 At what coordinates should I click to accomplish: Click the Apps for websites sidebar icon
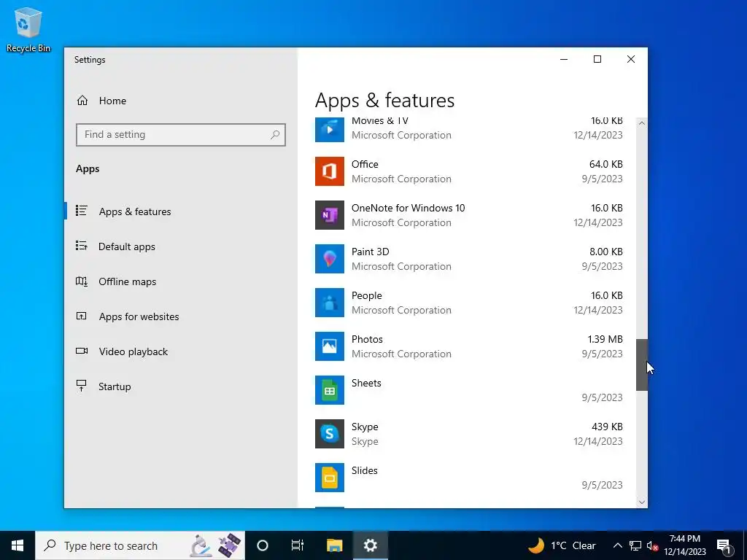[x=82, y=316]
